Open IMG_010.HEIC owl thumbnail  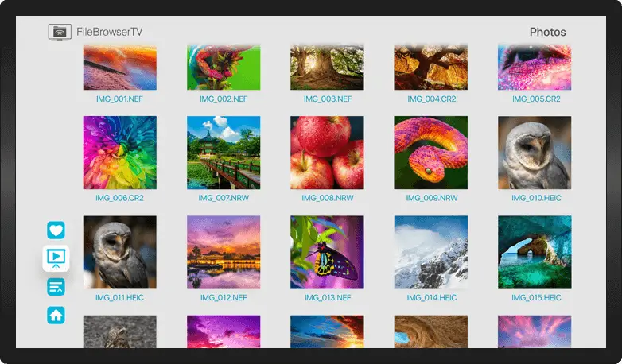click(x=535, y=153)
